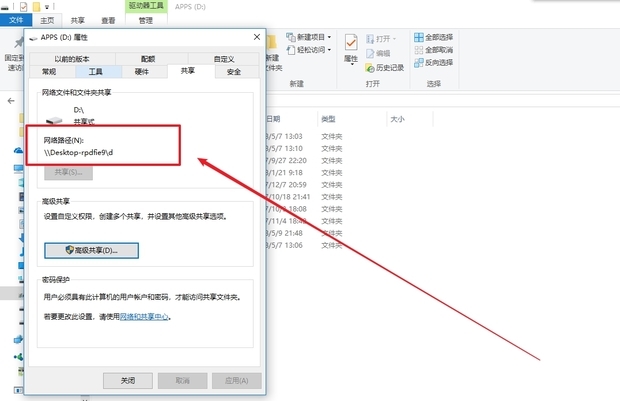Click the 取消 button in dialog

click(182, 380)
